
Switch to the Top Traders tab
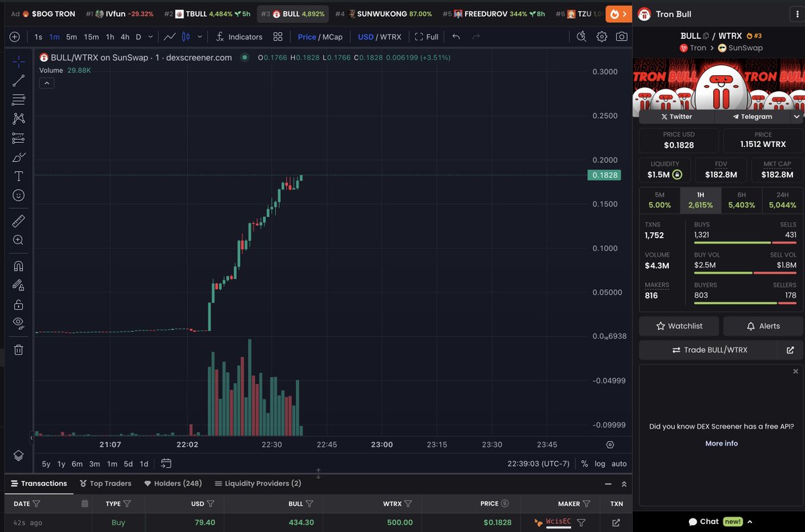(x=105, y=483)
